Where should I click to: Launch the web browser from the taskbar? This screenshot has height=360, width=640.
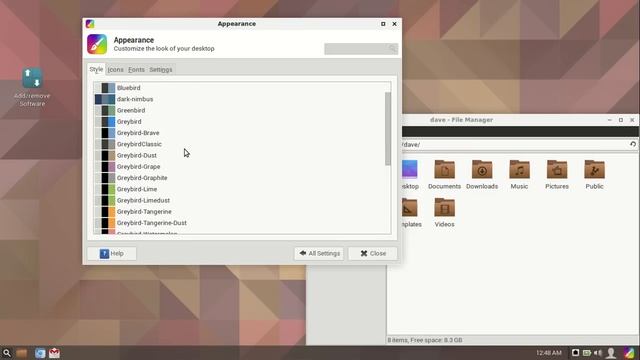(40, 353)
